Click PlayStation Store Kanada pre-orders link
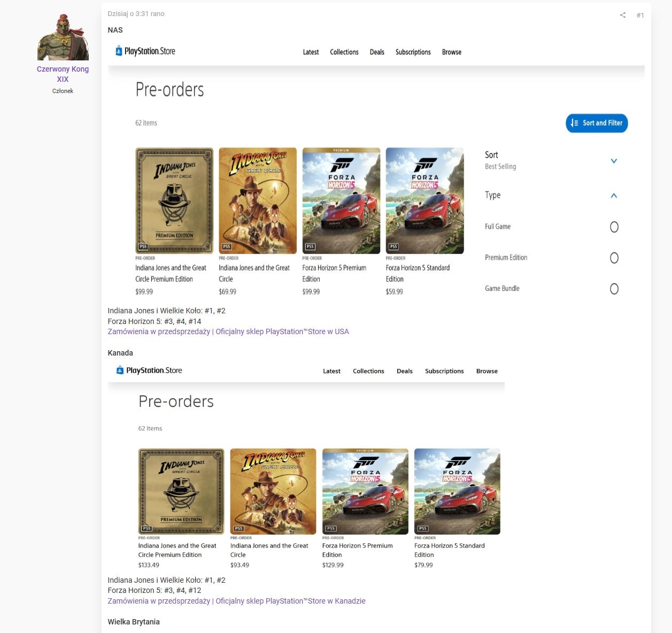672x633 pixels. pos(236,601)
